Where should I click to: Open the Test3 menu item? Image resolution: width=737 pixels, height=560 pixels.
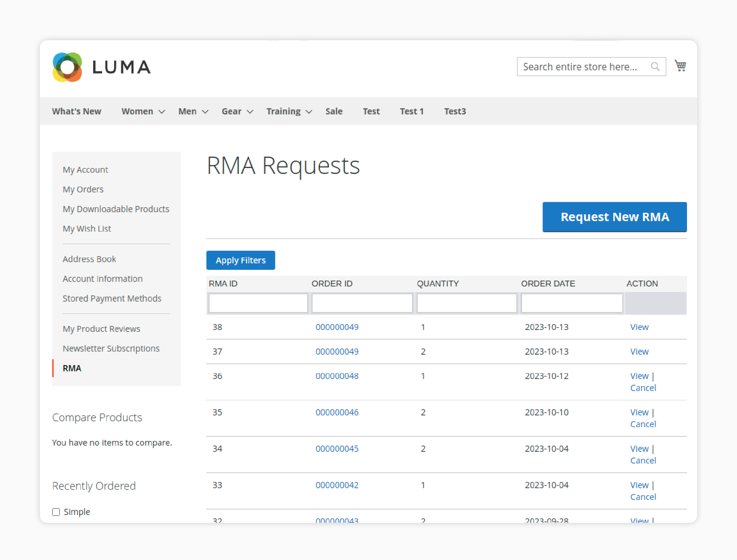[455, 111]
